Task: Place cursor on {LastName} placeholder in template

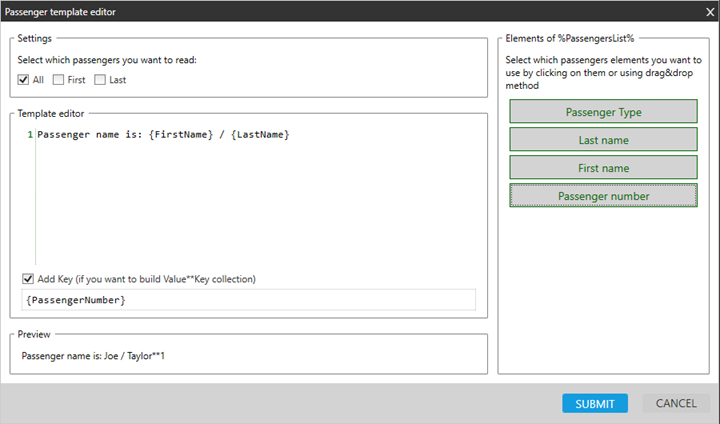Action: [259, 134]
